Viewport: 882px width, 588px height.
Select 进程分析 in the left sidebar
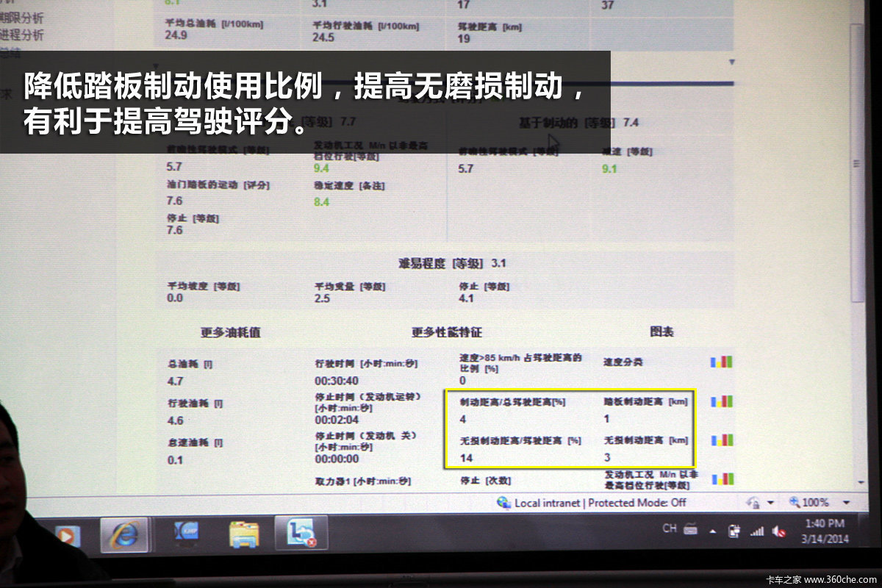pos(22,35)
